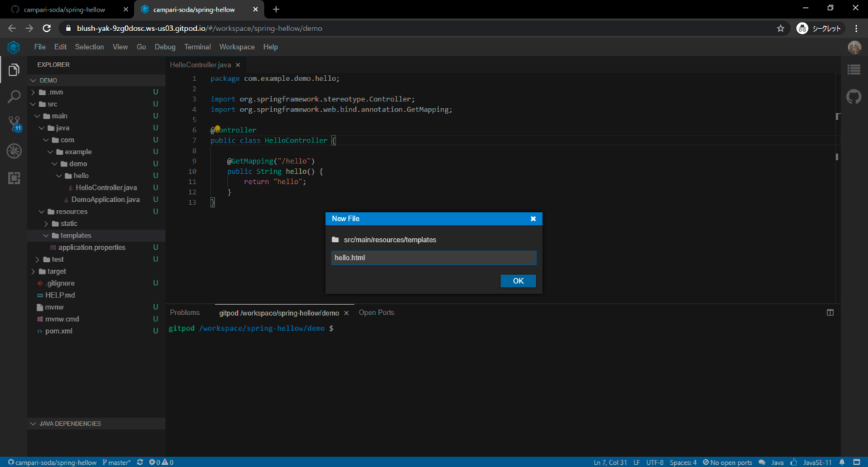Open Source Control view with 11 badge

coord(14,124)
